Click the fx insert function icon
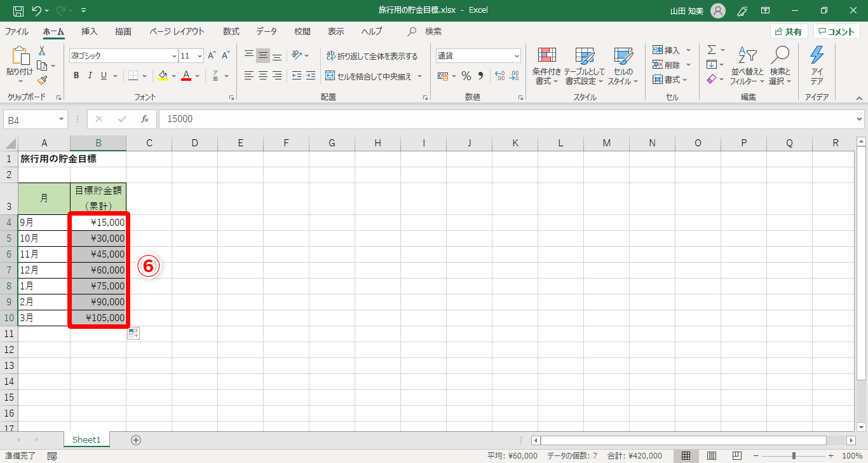The height and width of the screenshot is (463, 868). [145, 119]
